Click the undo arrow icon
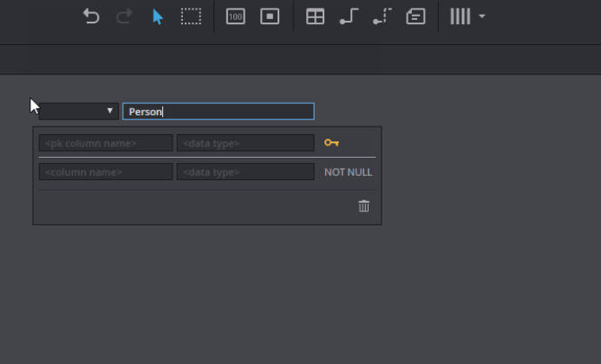Viewport: 601px width, 364px height. click(x=91, y=16)
